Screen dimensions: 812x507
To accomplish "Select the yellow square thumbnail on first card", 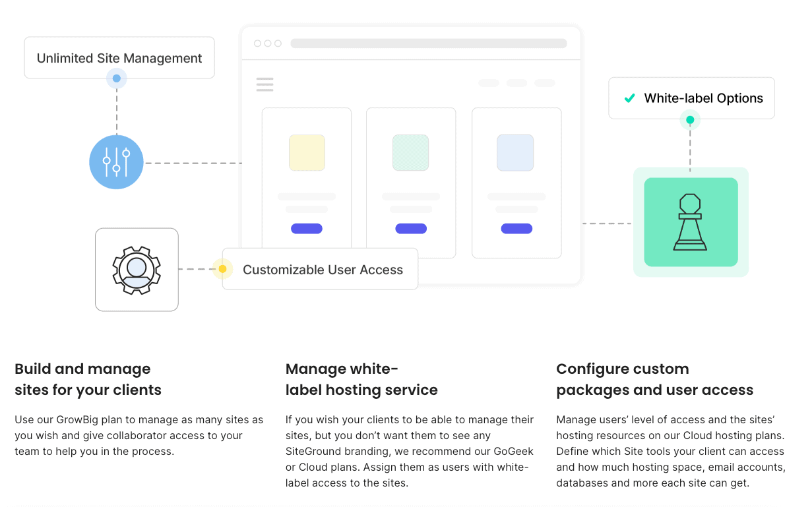I will pos(306,152).
